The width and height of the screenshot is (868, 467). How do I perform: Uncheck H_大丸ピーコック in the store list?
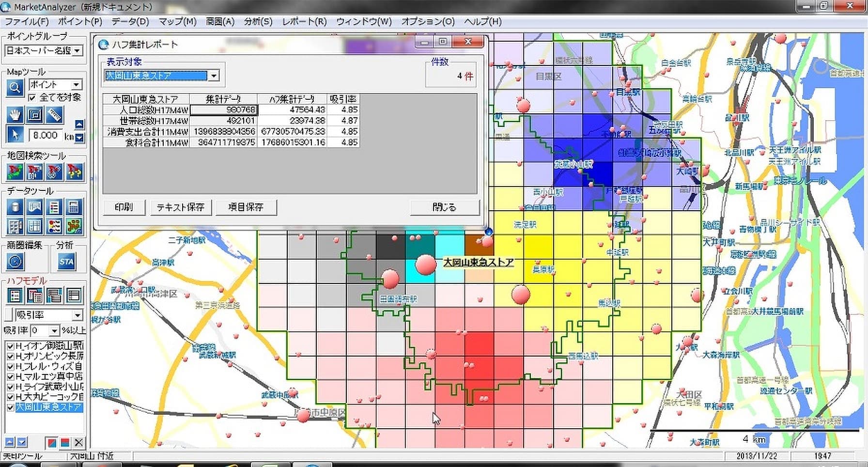click(x=10, y=397)
